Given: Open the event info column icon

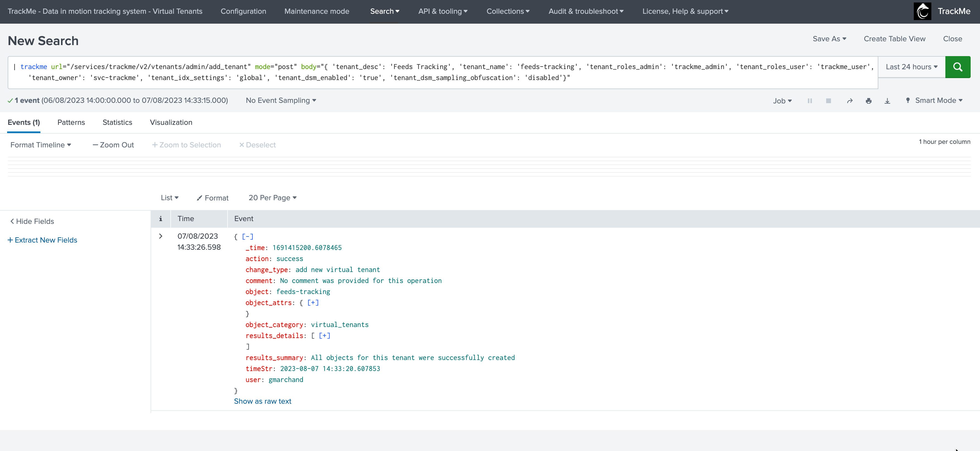Looking at the screenshot, I should tap(160, 219).
